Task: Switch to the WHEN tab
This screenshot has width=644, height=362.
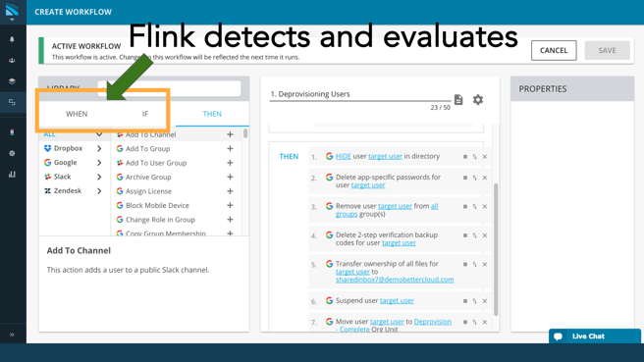Action: (x=77, y=114)
